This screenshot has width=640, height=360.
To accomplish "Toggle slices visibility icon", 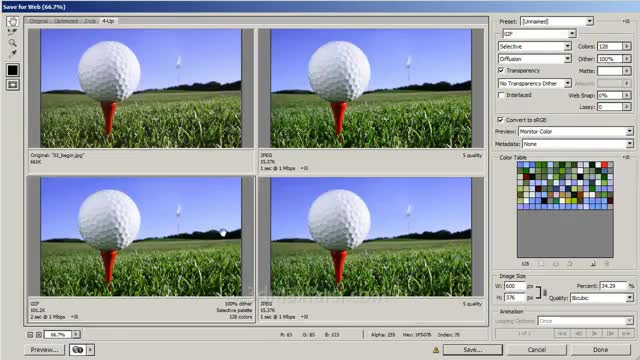I will tap(13, 84).
